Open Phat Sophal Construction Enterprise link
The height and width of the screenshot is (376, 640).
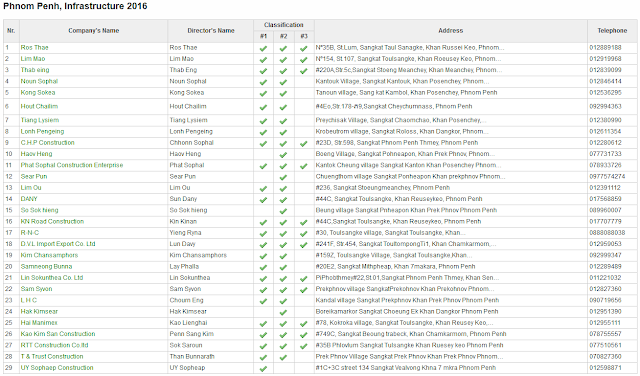(x=72, y=165)
